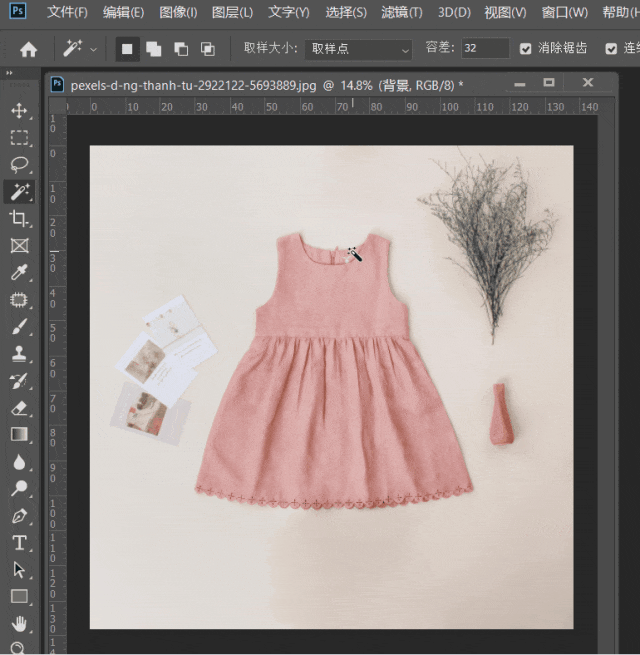640x655 pixels.
Task: Open the 选择(S) menu
Action: (346, 12)
